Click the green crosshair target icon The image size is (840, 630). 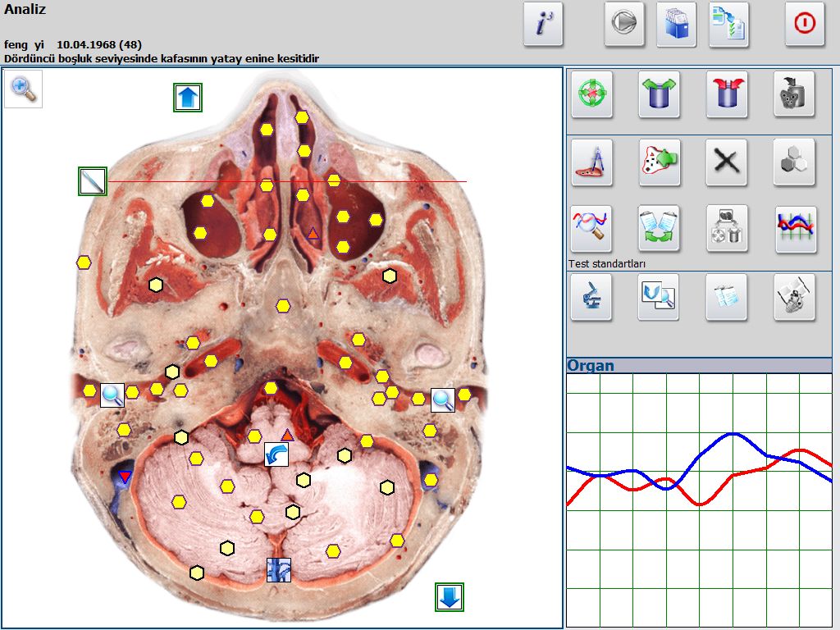(x=591, y=94)
